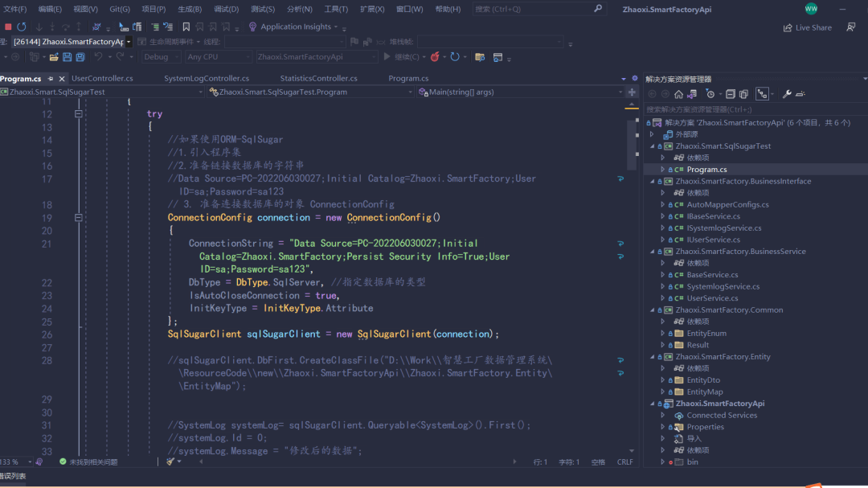Click the horizontal scrollbar right arrow

pos(514,462)
